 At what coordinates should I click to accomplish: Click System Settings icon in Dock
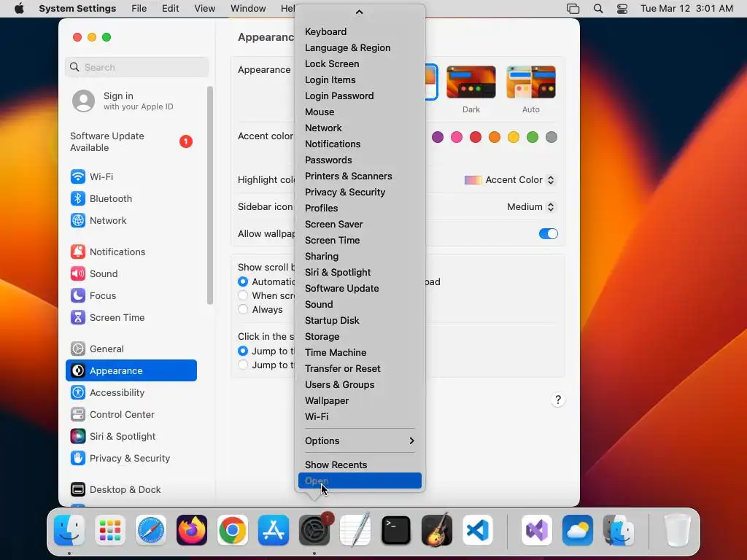314,530
